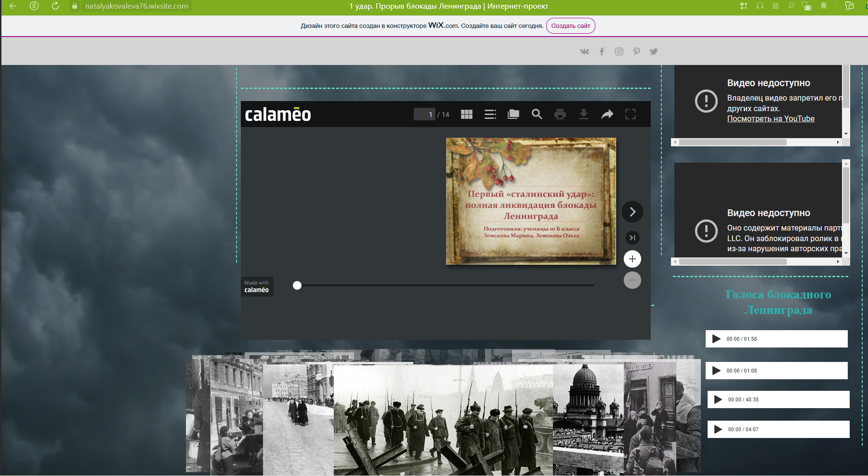
Task: Open the Calaméo table of contents list
Action: pos(490,115)
